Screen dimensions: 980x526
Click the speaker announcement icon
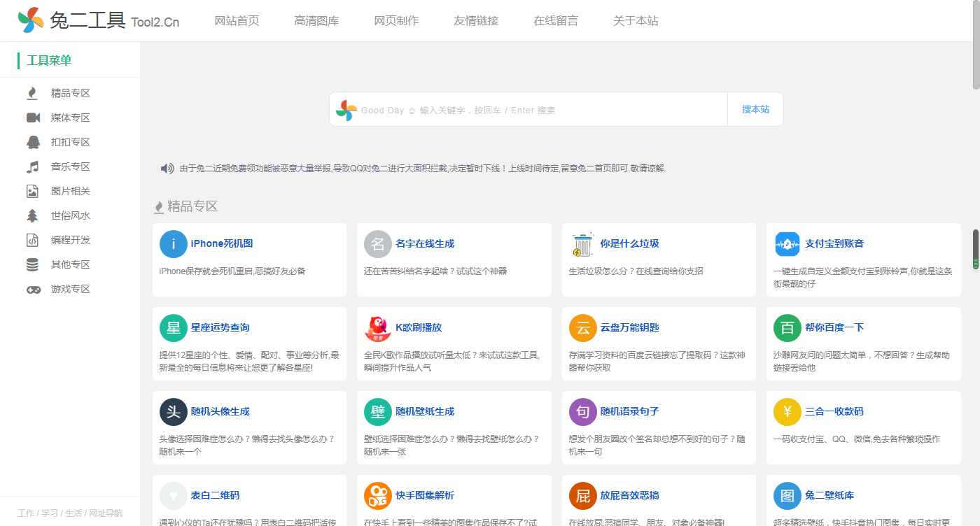(x=167, y=169)
